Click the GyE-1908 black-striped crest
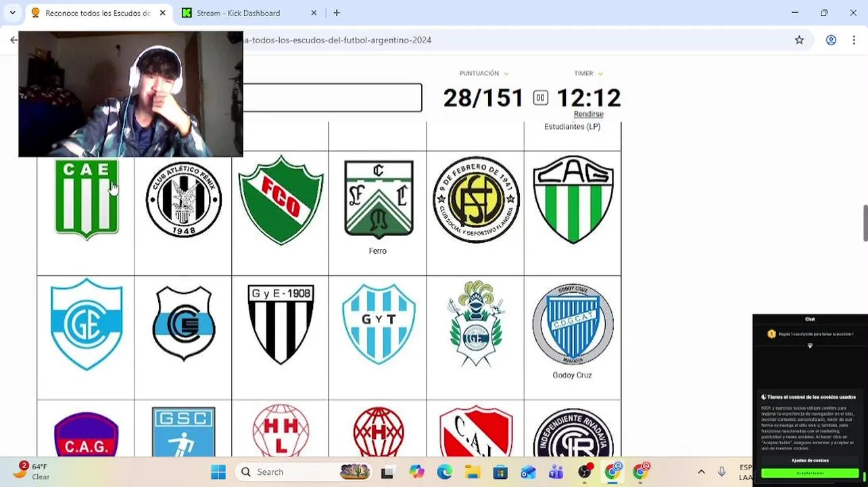Viewport: 868px width, 487px height. click(x=281, y=324)
